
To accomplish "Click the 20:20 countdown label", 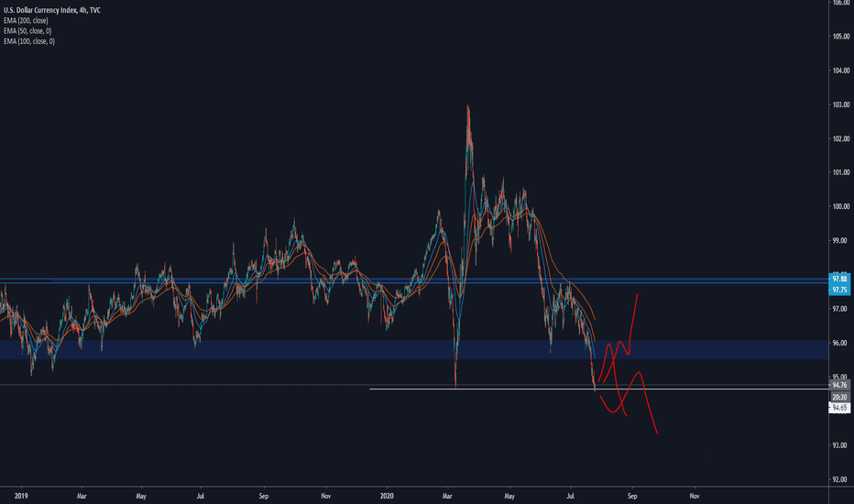I will tap(839, 397).
